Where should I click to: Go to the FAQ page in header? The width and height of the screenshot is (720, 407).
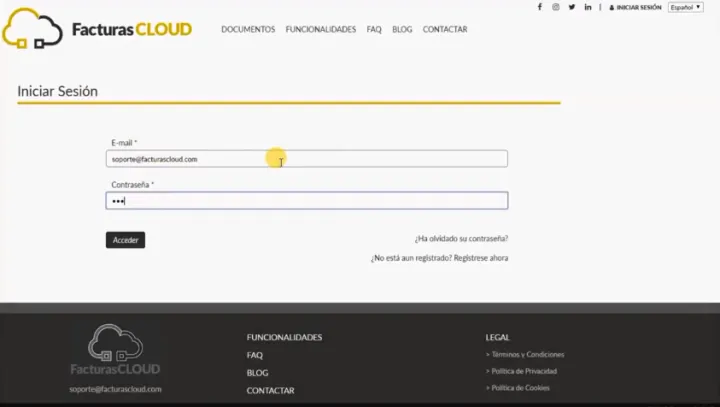click(x=374, y=30)
